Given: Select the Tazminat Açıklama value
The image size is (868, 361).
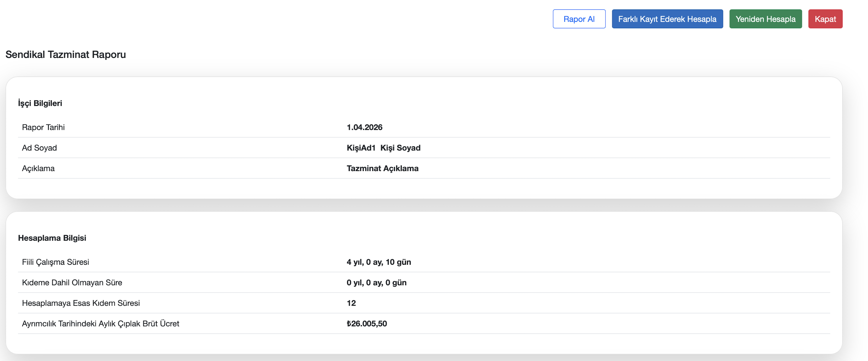Looking at the screenshot, I should click(x=382, y=168).
